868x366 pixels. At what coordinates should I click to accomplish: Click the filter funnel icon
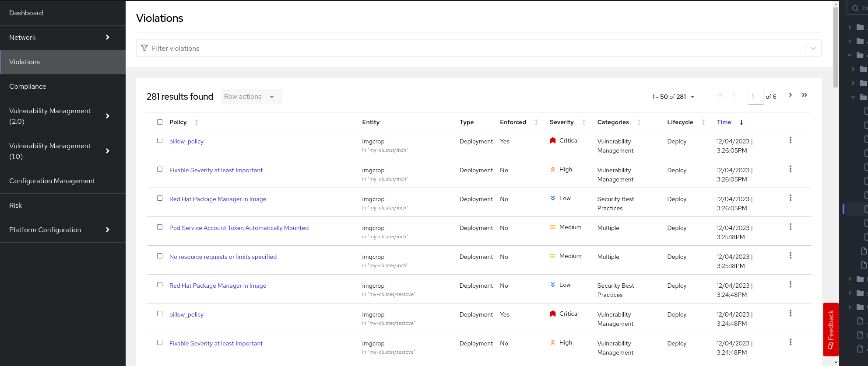(144, 48)
